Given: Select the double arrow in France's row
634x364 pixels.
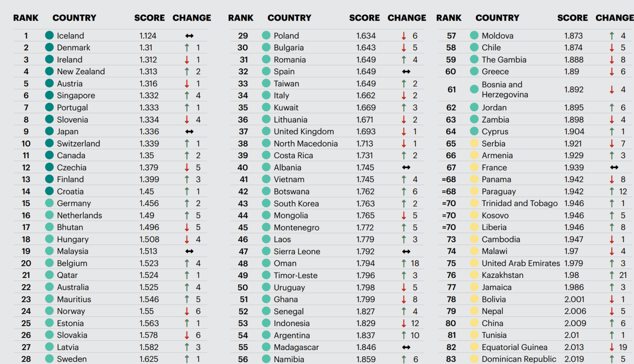Looking at the screenshot, I should pyautogui.click(x=614, y=167).
